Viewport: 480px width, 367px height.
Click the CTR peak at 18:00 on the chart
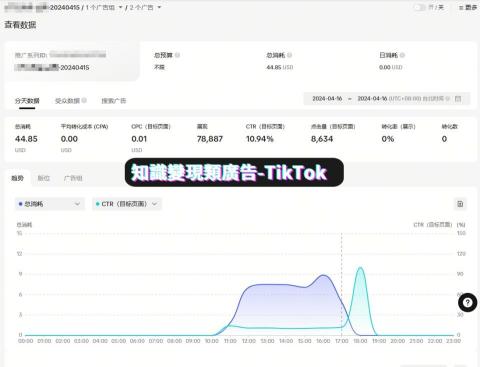click(x=360, y=267)
